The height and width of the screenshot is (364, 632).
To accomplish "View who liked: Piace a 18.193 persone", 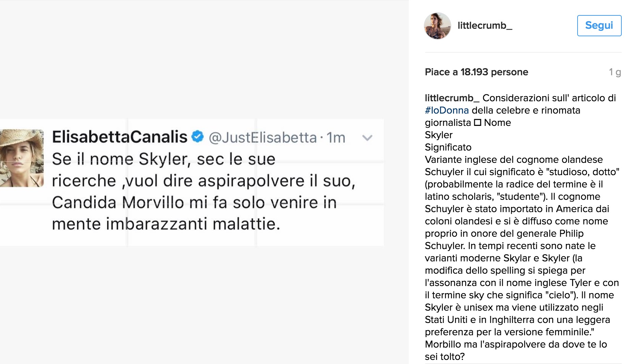I will click(x=476, y=72).
